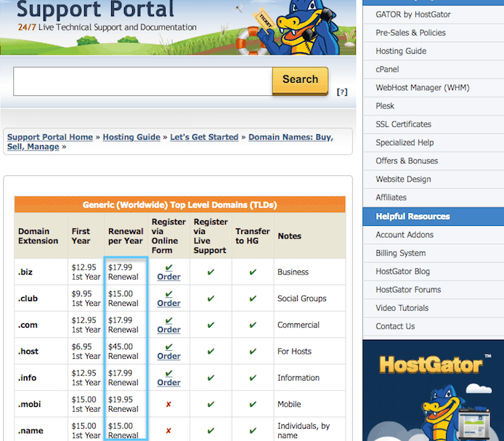Select the $19.95 Renewal cell for .mobi

[x=126, y=404]
